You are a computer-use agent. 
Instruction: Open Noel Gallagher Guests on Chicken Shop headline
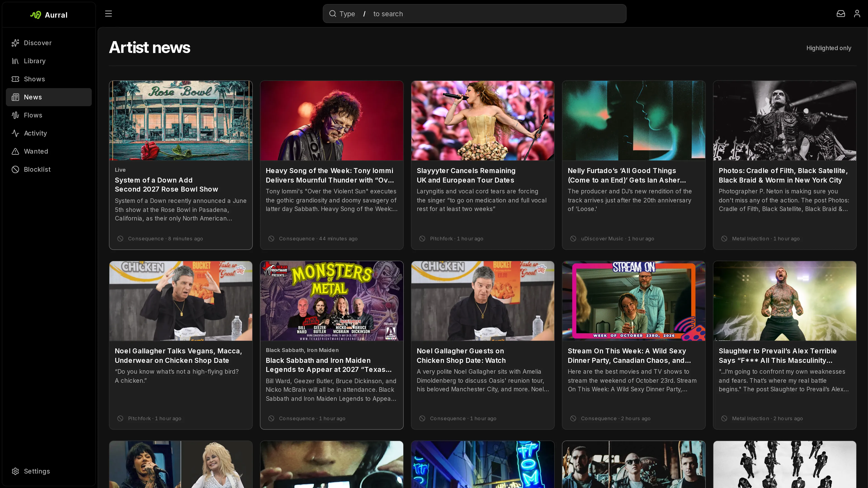461,356
